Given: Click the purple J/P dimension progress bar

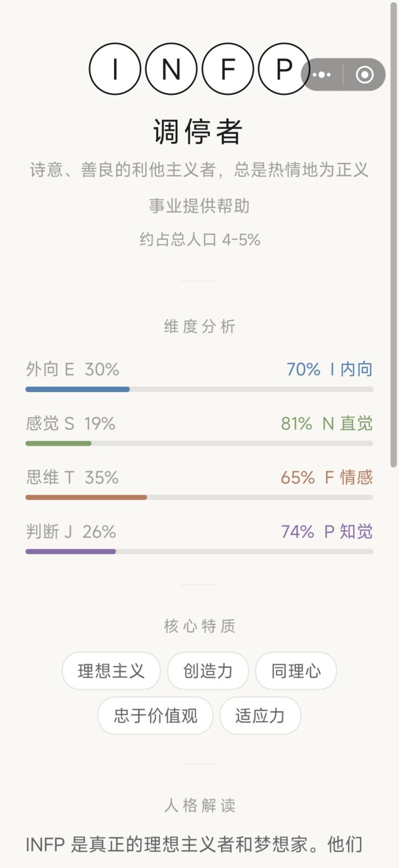Looking at the screenshot, I should [199, 552].
